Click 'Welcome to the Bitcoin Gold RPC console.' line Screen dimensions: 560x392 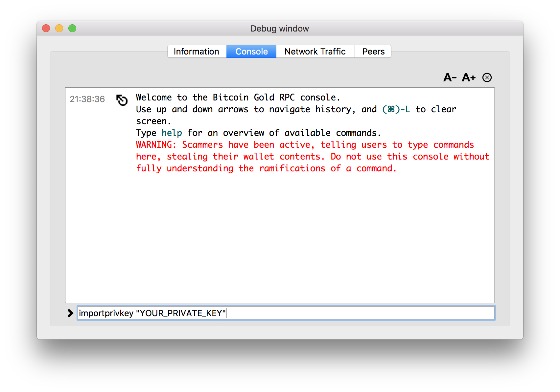[x=238, y=98]
